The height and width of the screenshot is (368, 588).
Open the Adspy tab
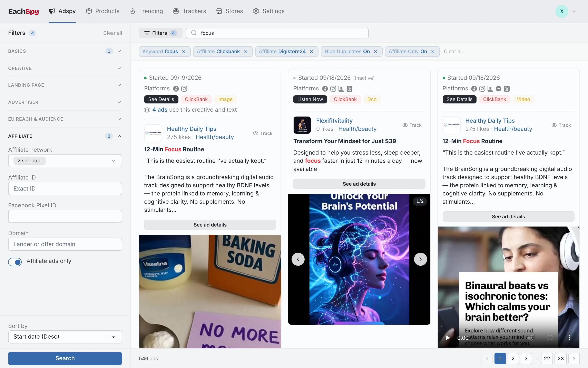[x=62, y=11]
